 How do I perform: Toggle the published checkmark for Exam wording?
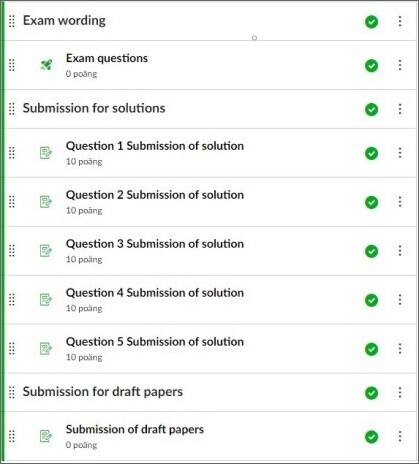tap(371, 22)
